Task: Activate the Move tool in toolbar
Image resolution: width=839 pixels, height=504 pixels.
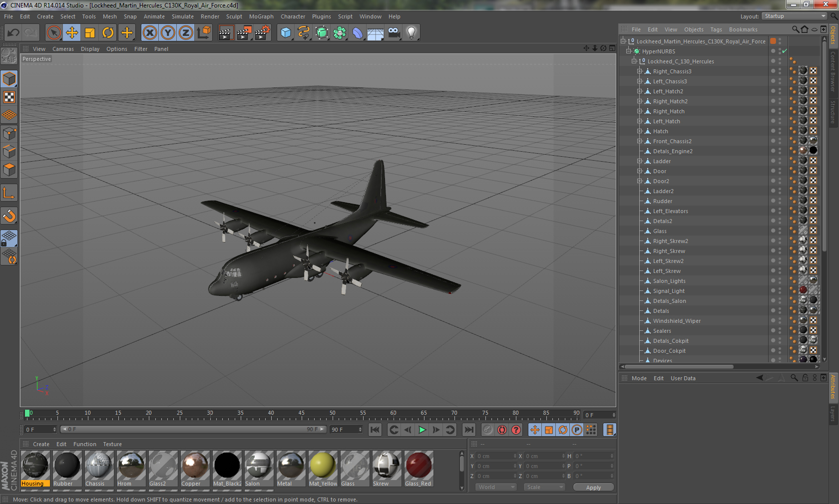Action: pos(72,33)
